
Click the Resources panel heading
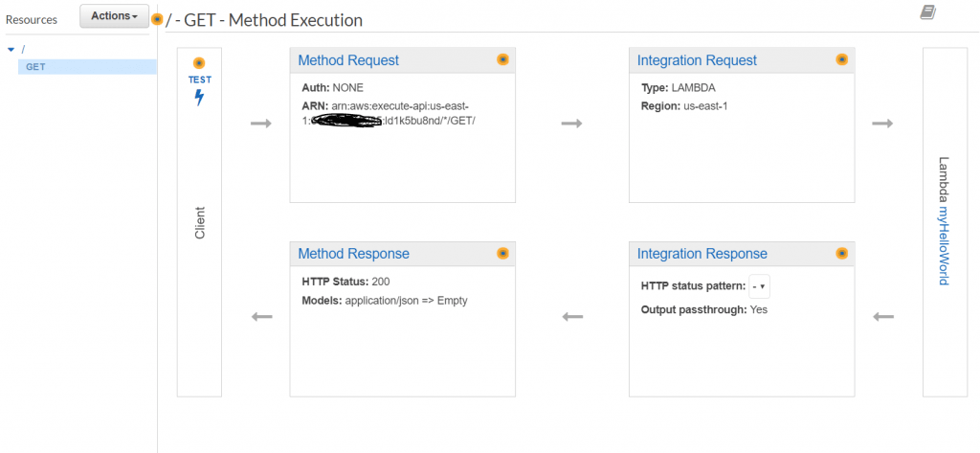(x=32, y=20)
